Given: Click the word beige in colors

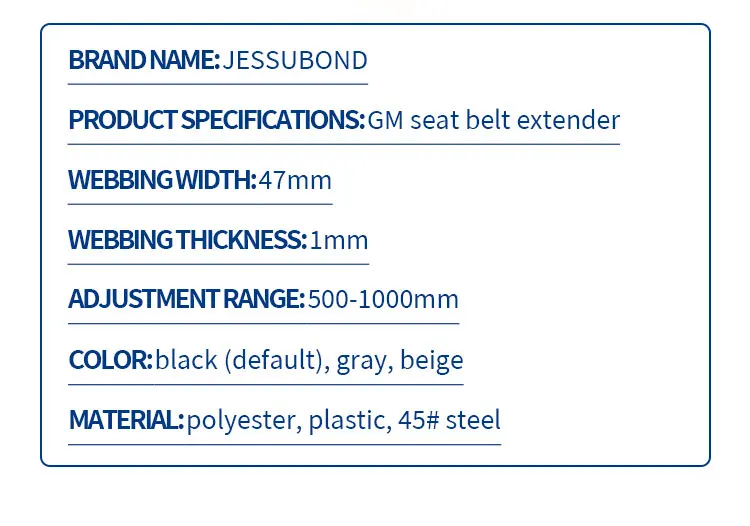Looking at the screenshot, I should pyautogui.click(x=431, y=360).
